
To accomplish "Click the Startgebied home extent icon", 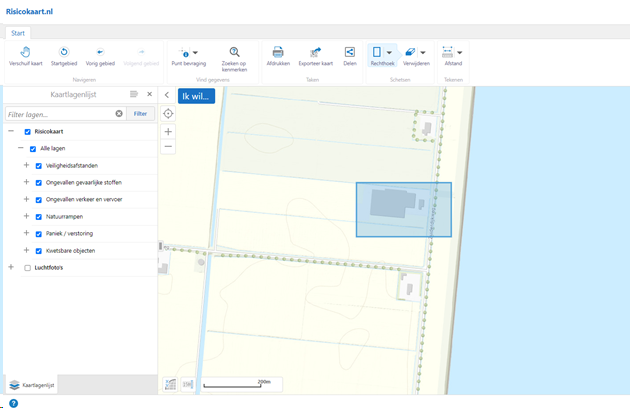I will pos(64,56).
